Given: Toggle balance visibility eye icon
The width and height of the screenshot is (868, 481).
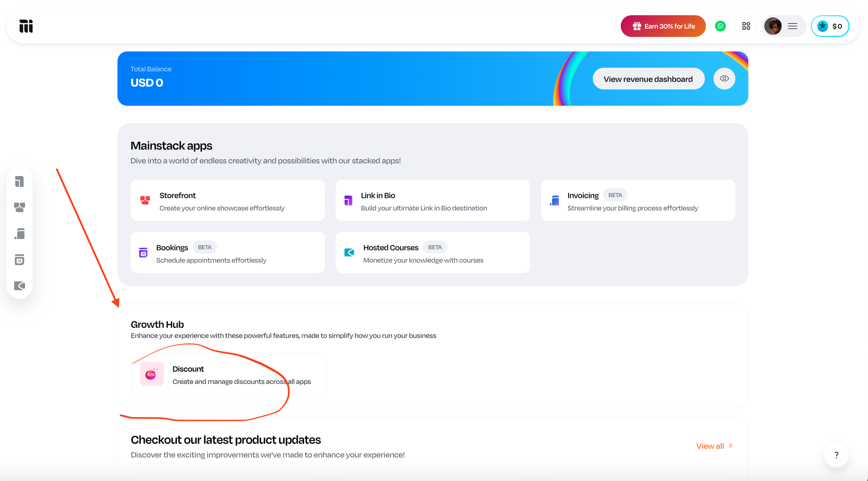Looking at the screenshot, I should [x=724, y=79].
